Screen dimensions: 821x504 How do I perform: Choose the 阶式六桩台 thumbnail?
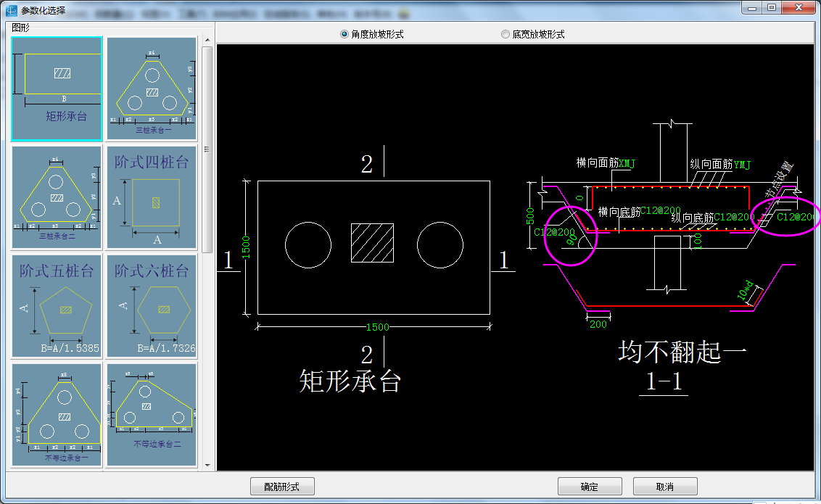coord(152,306)
